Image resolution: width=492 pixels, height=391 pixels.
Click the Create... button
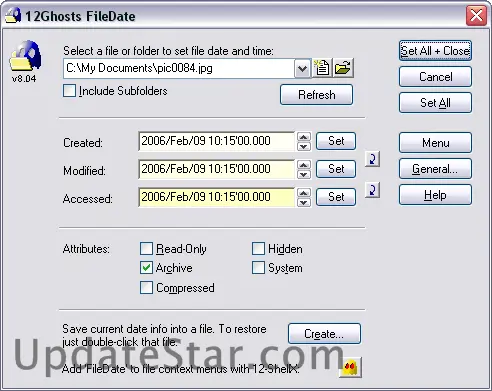[324, 333]
